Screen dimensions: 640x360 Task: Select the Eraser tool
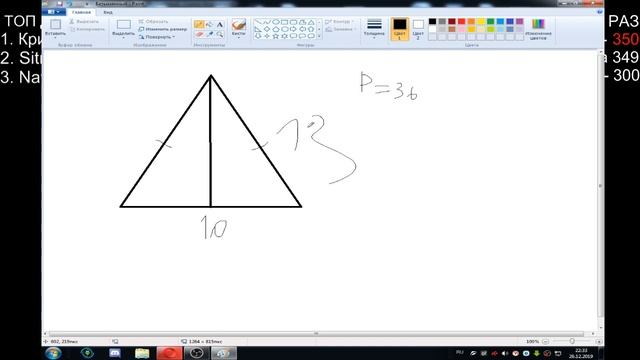coord(199,35)
